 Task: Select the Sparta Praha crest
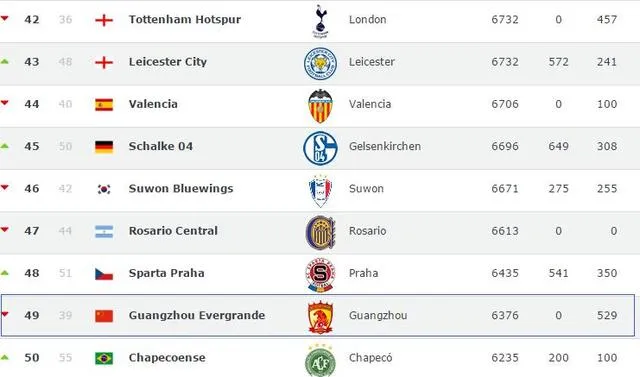(x=320, y=275)
